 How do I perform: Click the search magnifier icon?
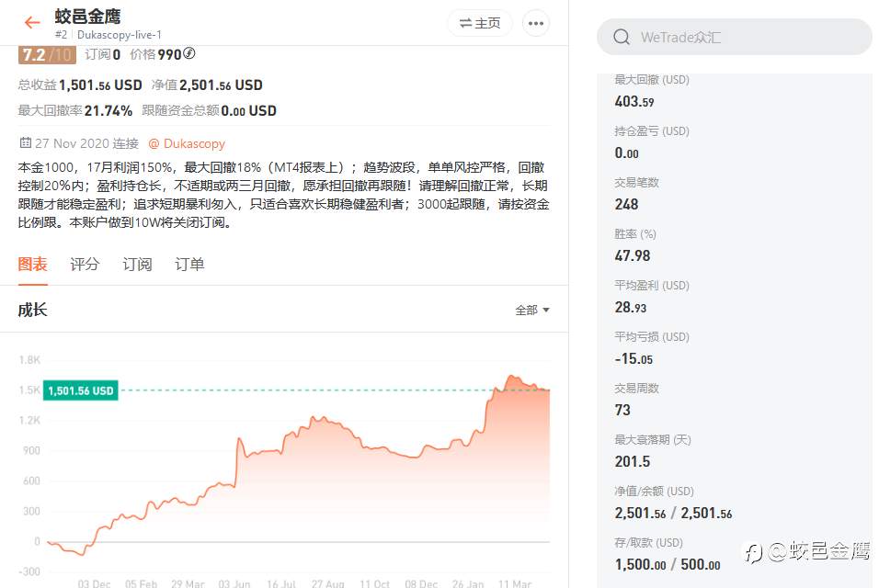[622, 37]
